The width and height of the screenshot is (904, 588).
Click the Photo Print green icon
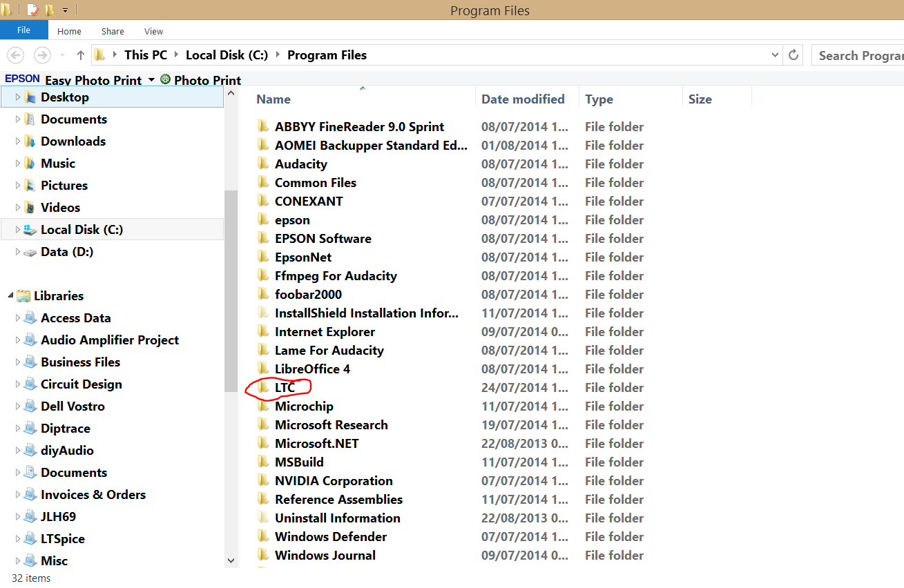(165, 79)
